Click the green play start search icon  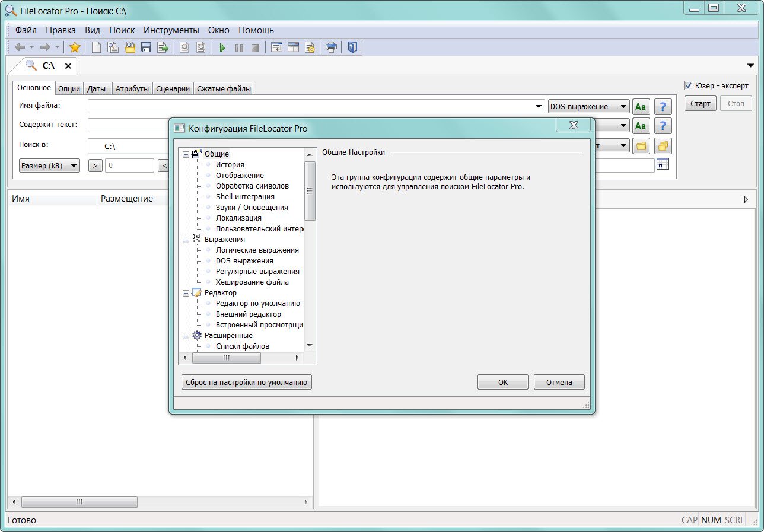222,47
